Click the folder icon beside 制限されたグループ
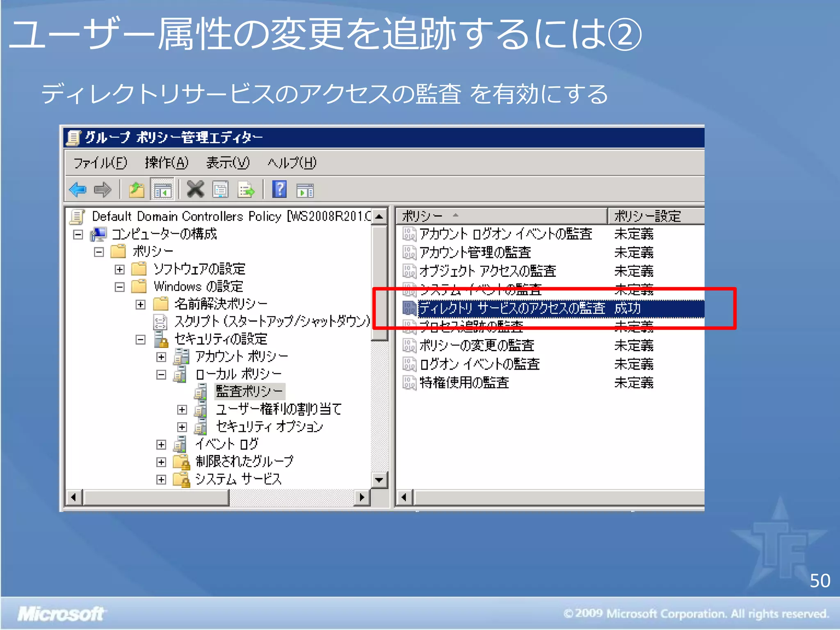 pos(181,462)
